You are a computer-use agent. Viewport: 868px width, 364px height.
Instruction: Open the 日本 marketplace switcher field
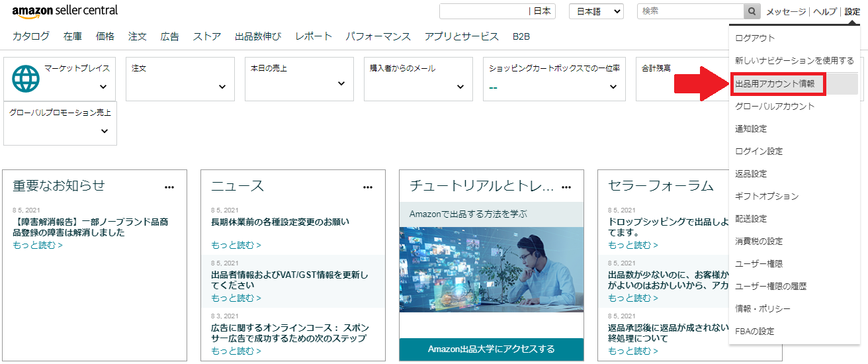pos(498,11)
